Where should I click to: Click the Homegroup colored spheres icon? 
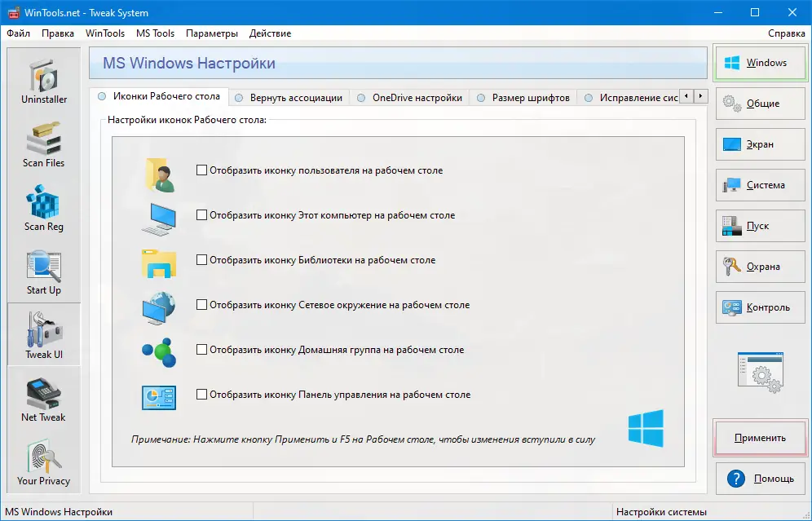pyautogui.click(x=159, y=352)
